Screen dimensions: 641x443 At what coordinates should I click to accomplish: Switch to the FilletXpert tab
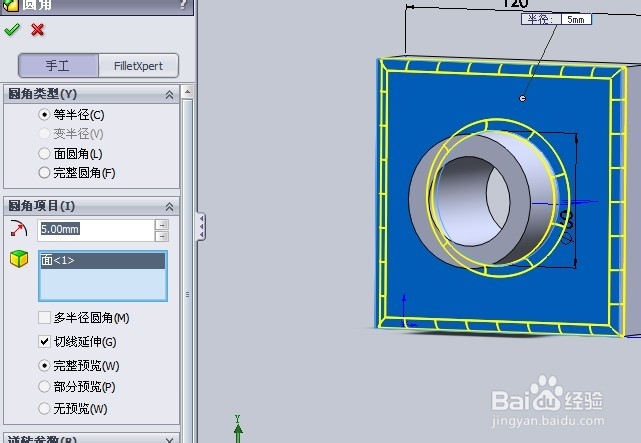click(138, 65)
